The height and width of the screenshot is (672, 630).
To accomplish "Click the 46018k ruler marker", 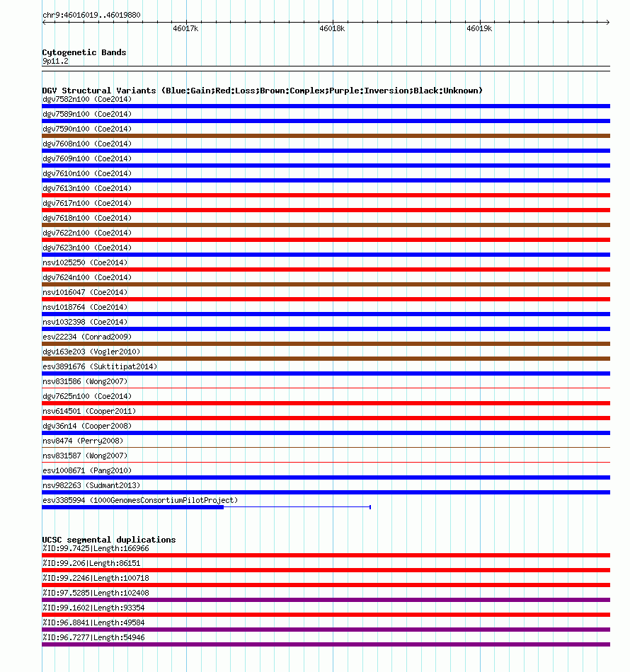I will [x=333, y=29].
